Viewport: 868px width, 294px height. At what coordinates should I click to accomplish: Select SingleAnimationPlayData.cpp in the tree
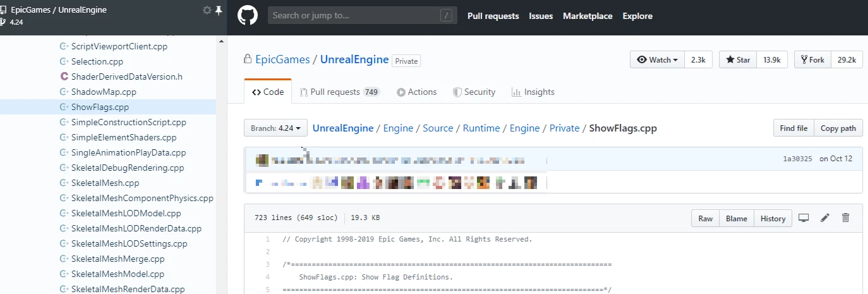129,152
